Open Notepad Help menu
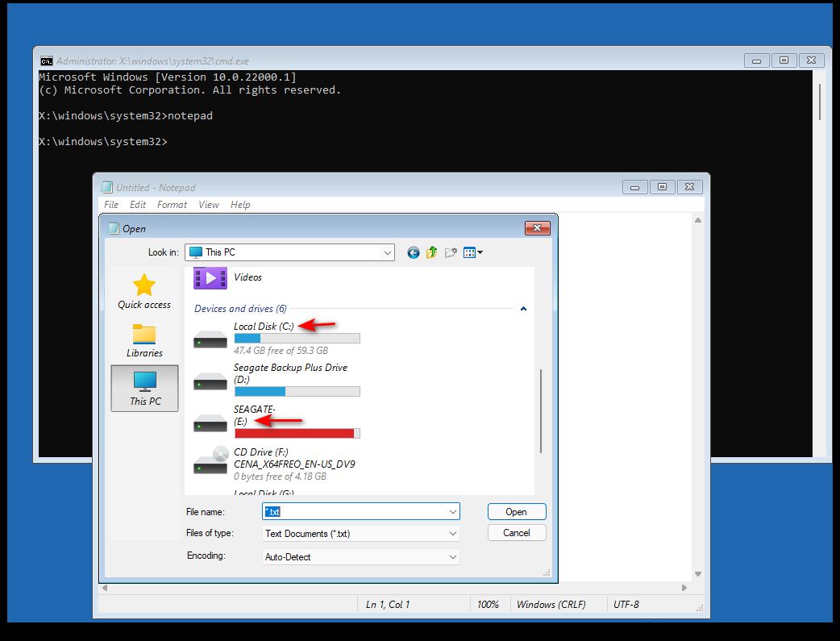This screenshot has height=641, width=840. (x=240, y=205)
